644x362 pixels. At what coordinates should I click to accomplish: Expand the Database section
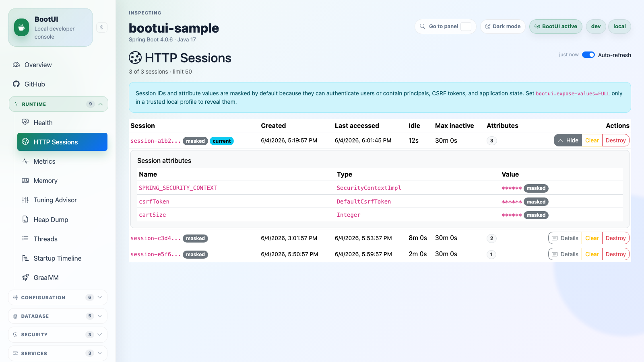[x=58, y=316]
